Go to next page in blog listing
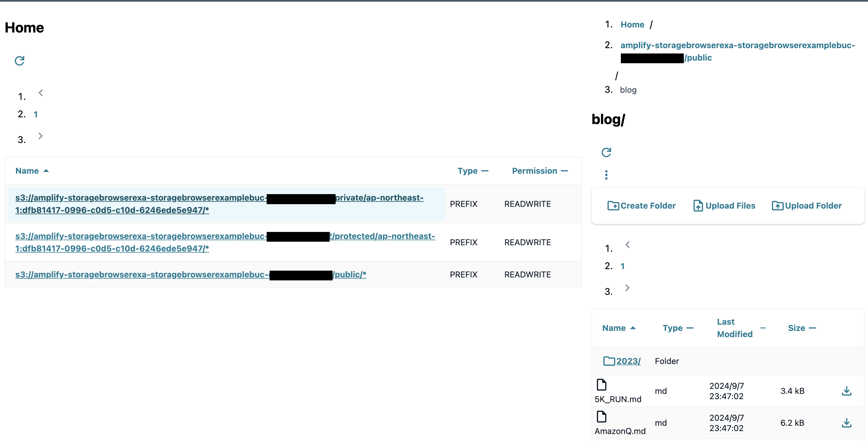 (627, 288)
